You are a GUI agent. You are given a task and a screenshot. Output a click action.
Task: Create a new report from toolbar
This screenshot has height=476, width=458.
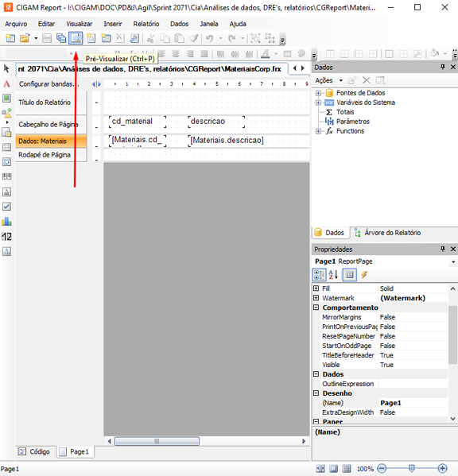[x=10, y=38]
